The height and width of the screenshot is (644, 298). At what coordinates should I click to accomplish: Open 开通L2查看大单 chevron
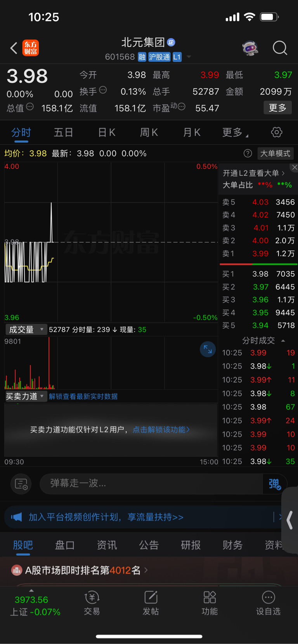pyautogui.click(x=283, y=173)
